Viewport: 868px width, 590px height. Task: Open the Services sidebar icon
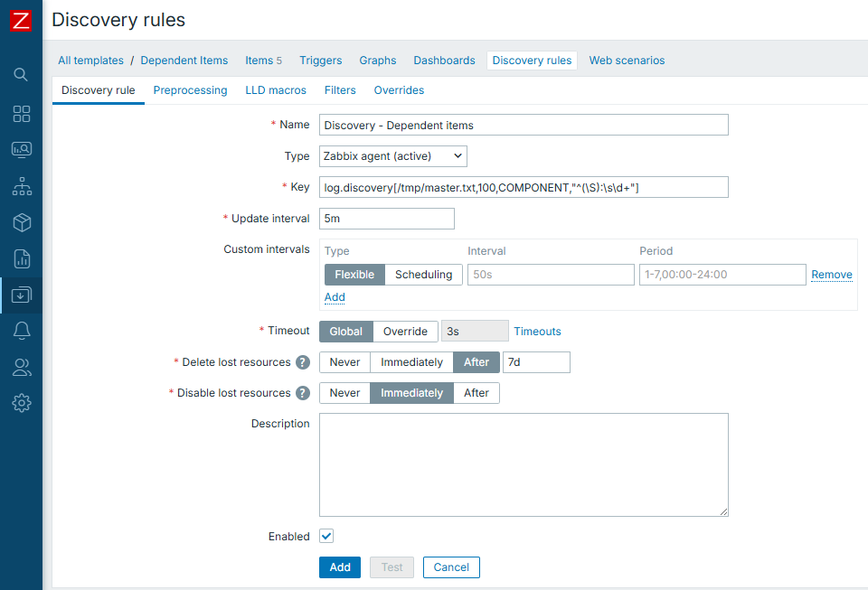[x=21, y=186]
